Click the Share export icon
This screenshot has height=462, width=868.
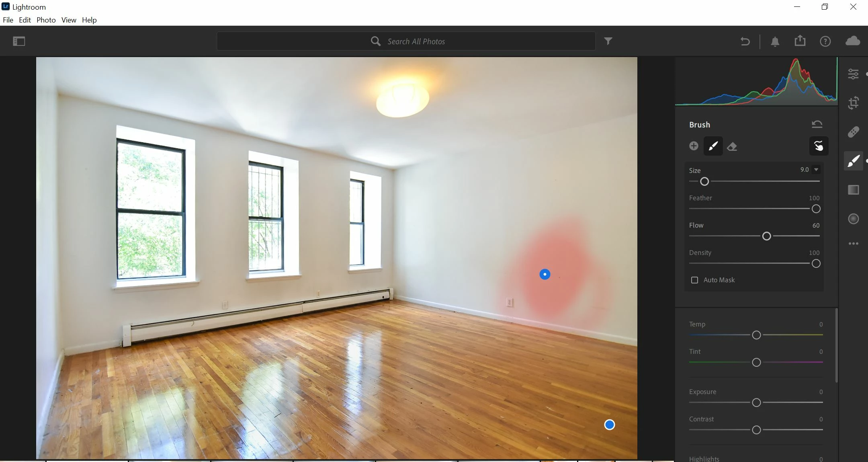[x=800, y=41]
